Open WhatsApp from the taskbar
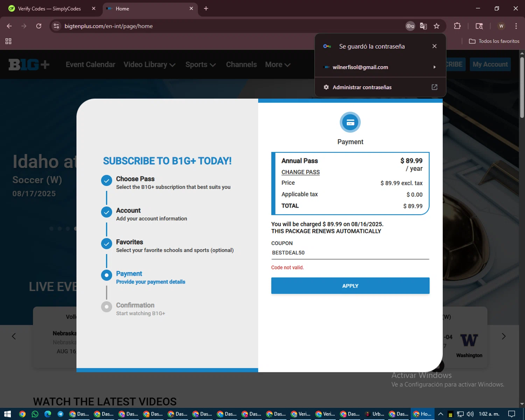 tap(35, 414)
